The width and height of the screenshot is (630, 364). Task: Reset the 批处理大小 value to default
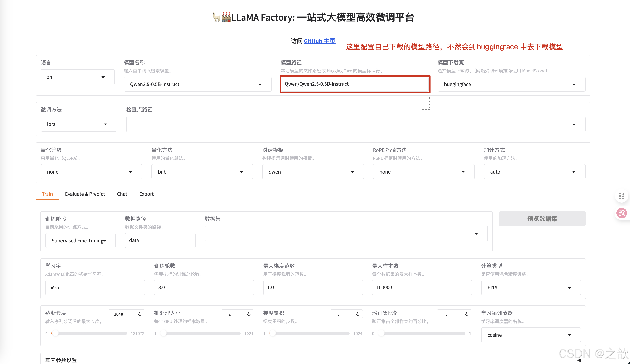click(x=249, y=314)
